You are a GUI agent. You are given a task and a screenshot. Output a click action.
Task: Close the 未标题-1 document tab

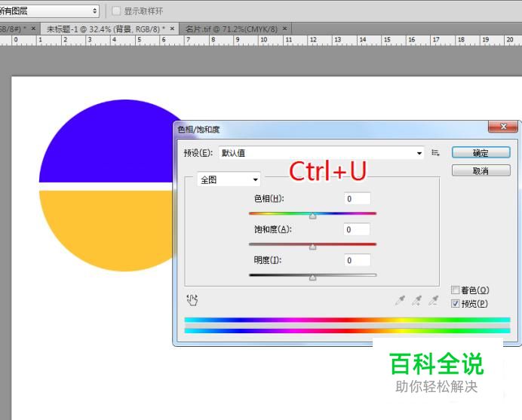[x=172, y=29]
